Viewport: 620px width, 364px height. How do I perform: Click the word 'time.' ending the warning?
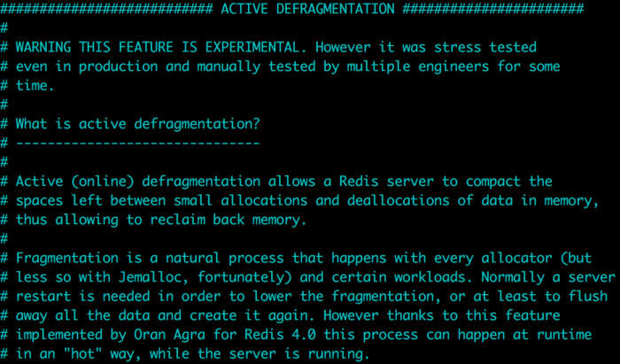point(35,85)
